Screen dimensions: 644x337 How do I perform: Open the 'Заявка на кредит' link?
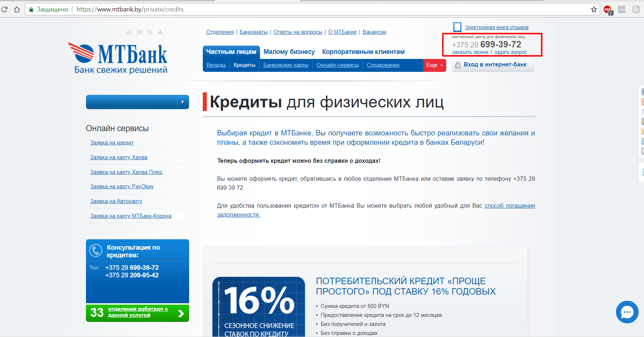tap(112, 143)
